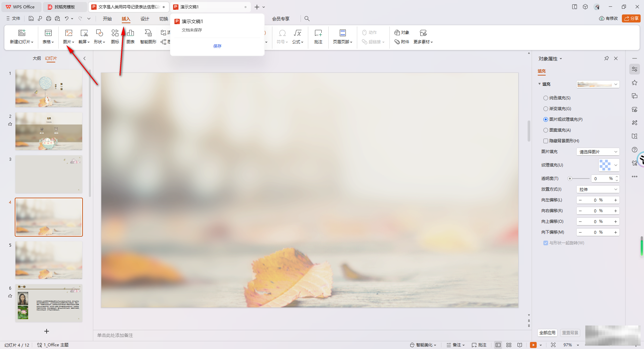The width and height of the screenshot is (644, 349).
Task: Switch to the Home (开始) ribbon tab
Action: (107, 19)
